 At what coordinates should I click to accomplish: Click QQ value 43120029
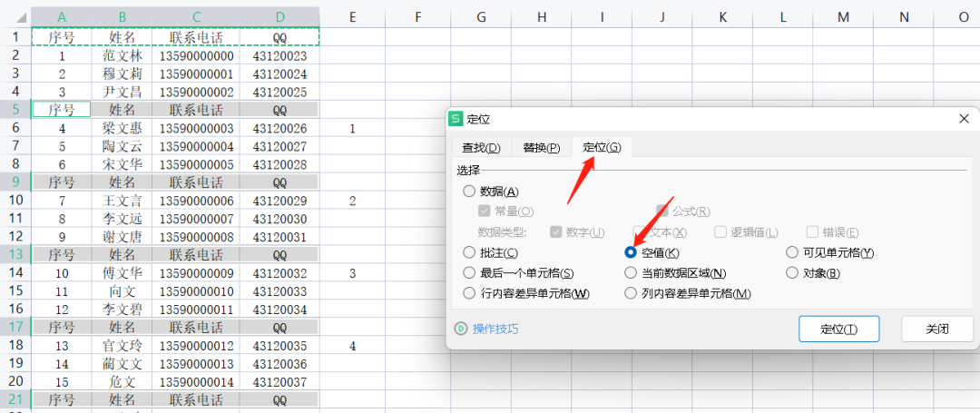click(280, 201)
